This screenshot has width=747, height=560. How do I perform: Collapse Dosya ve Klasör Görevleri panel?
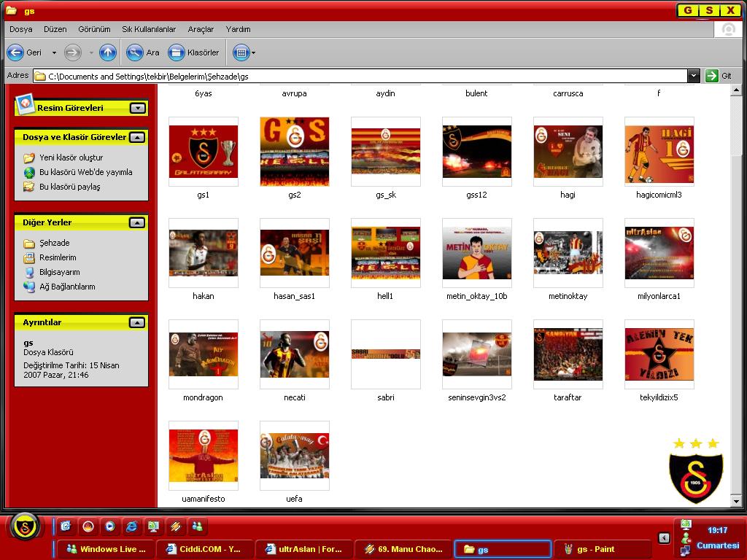click(137, 138)
